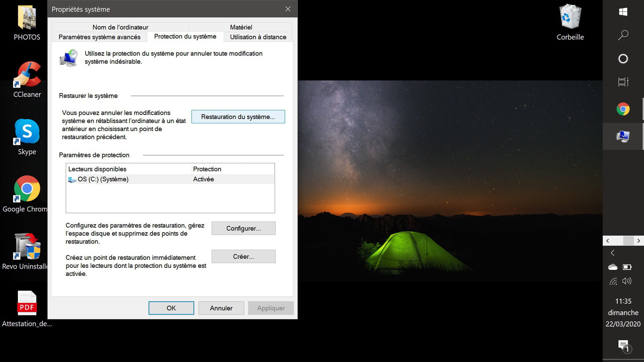
Task: Click the Activée protection status
Action: [203, 179]
